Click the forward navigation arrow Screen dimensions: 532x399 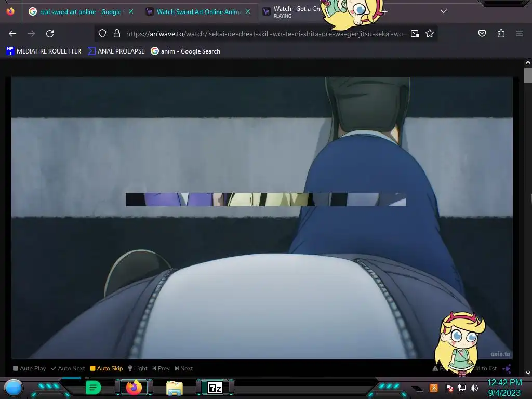(31, 34)
